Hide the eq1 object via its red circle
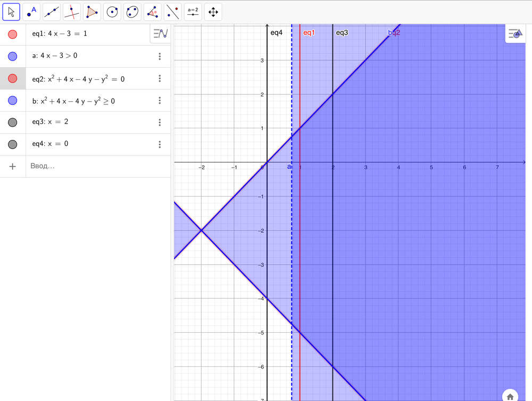The height and width of the screenshot is (401, 532). [x=13, y=35]
